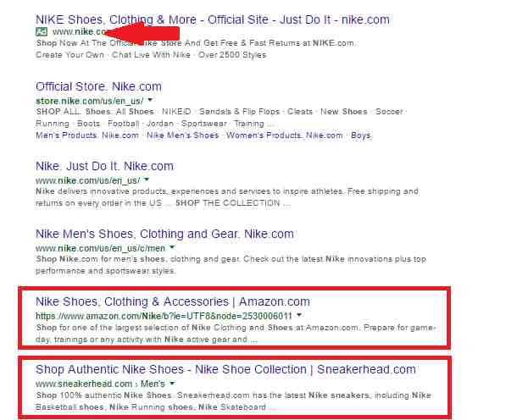
Task: Click 'Shop for one of the largest selection' snippet
Action: click(x=236, y=334)
